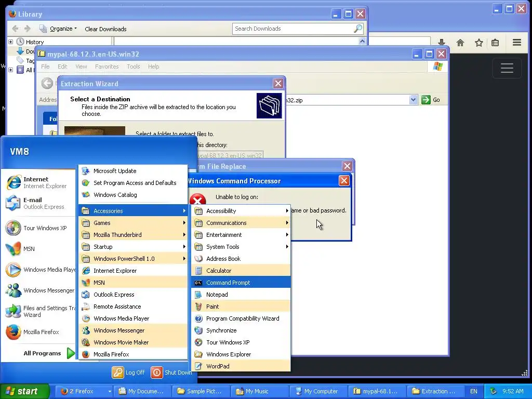Close the Extraction Wizard dialog
Image resolution: width=532 pixels, height=399 pixels.
(278, 84)
